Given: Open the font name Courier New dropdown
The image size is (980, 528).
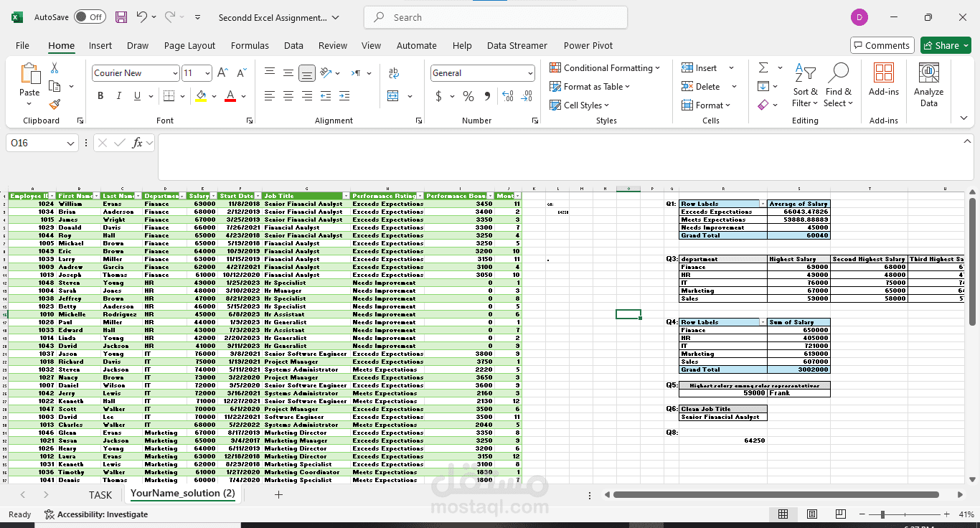Looking at the screenshot, I should [x=175, y=73].
